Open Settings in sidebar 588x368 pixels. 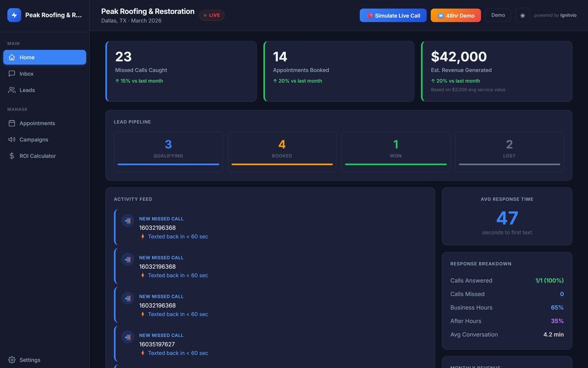(x=45, y=360)
